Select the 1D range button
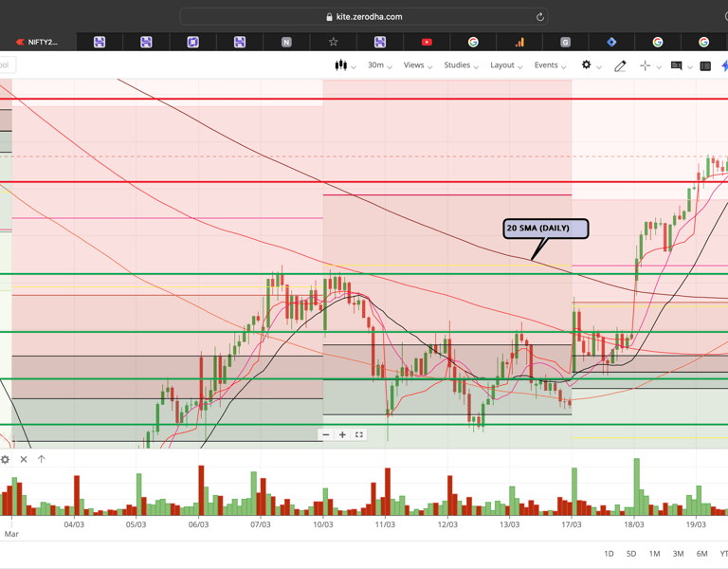Viewport: 728px width, 569px height. point(609,554)
